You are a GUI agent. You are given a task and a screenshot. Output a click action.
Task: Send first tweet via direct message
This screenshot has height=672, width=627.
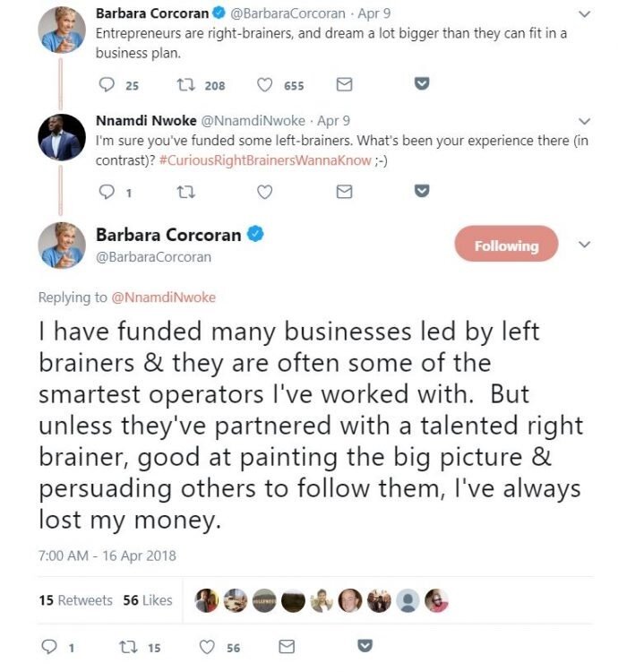(344, 85)
